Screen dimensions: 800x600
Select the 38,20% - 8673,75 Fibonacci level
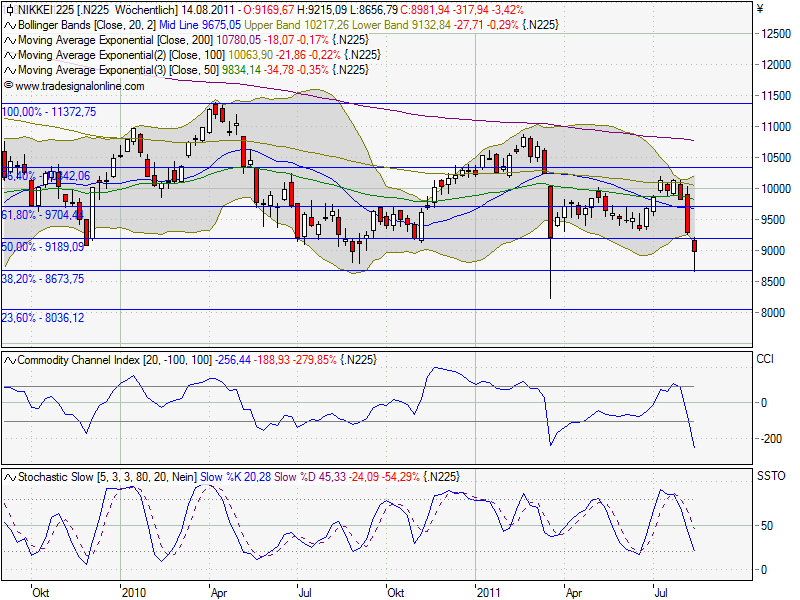click(x=42, y=278)
